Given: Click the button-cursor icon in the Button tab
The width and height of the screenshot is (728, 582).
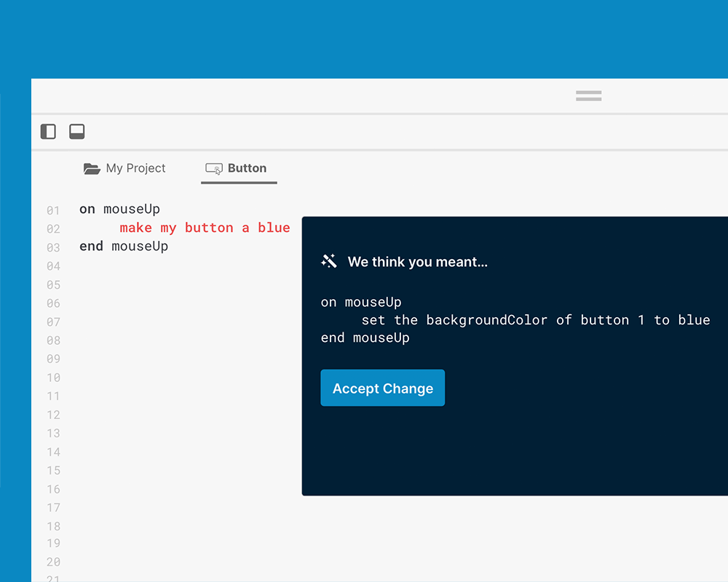Looking at the screenshot, I should [213, 169].
